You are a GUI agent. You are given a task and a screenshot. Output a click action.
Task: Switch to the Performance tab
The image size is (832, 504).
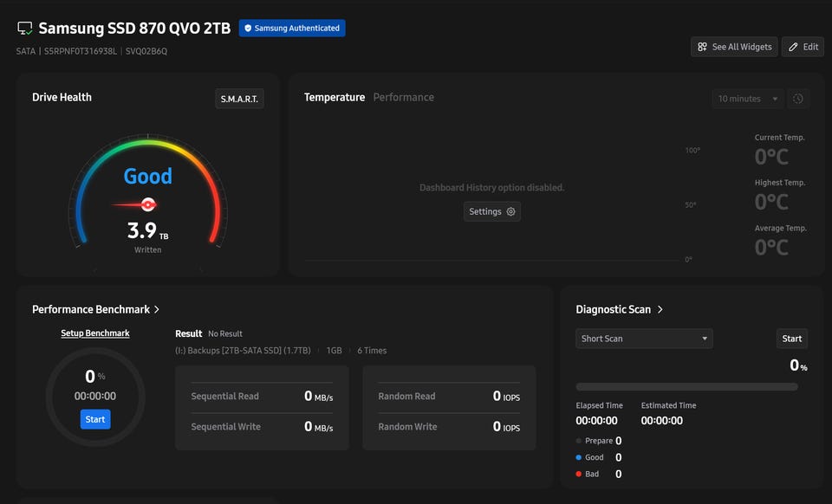[403, 97]
